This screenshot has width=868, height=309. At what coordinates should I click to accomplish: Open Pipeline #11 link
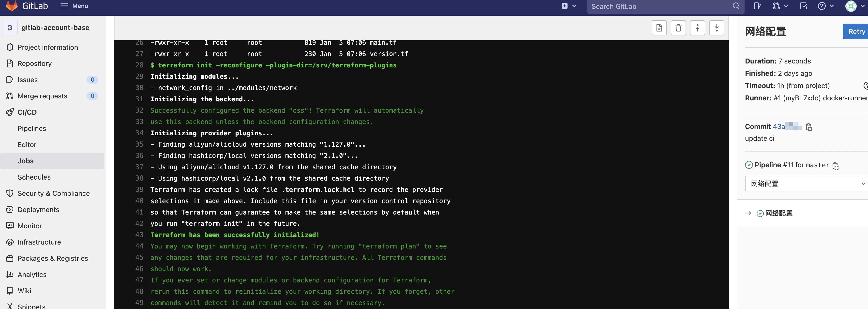(x=788, y=165)
